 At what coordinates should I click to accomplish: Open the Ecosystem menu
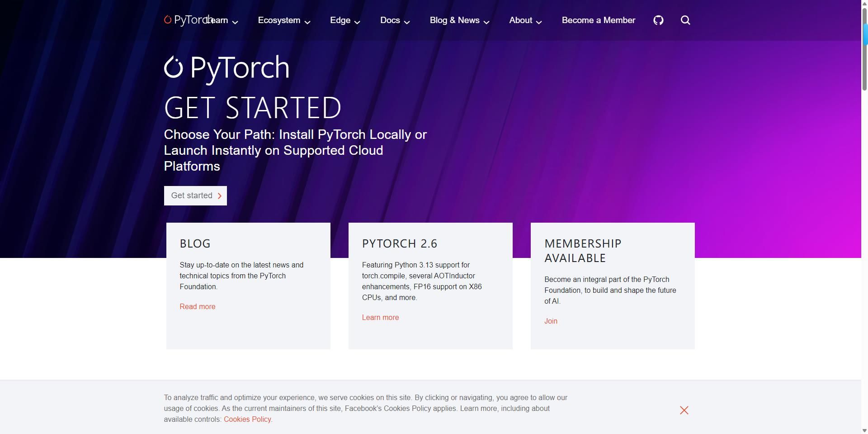point(279,20)
